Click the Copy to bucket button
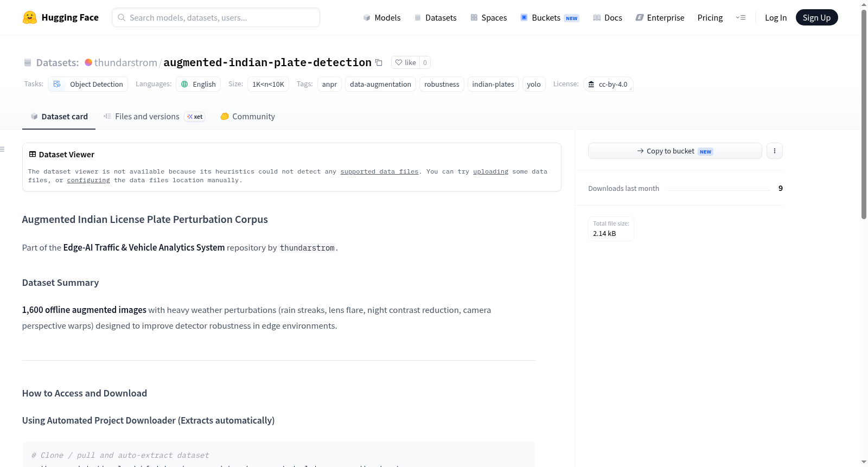Viewport: 868px width, 467px height. click(675, 151)
